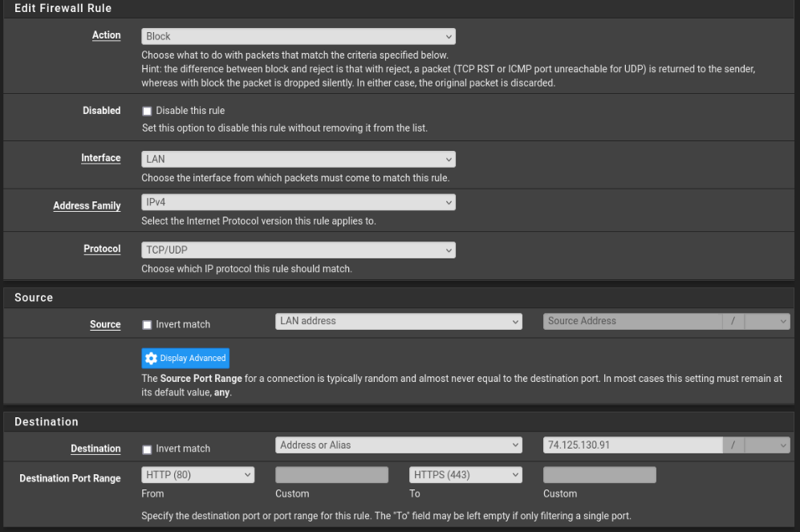Open the Interface dropdown set to LAN
The image size is (800, 532).
298,158
